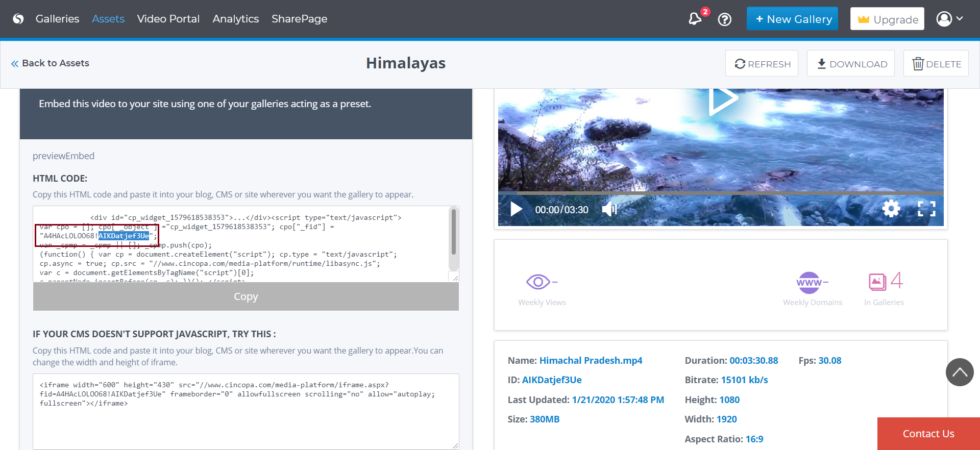
Task: Go to the Analytics tab
Action: [235, 19]
